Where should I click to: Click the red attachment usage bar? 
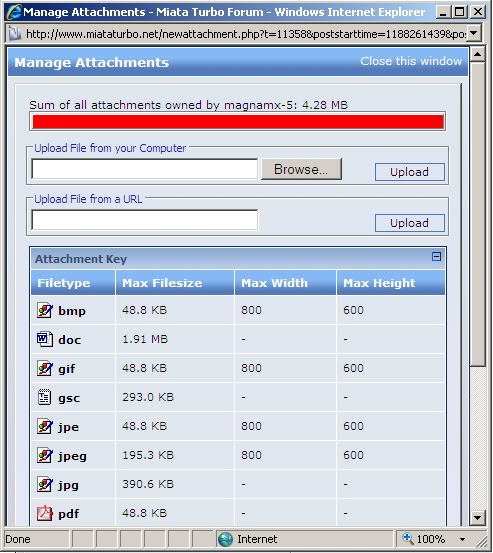tap(238, 122)
